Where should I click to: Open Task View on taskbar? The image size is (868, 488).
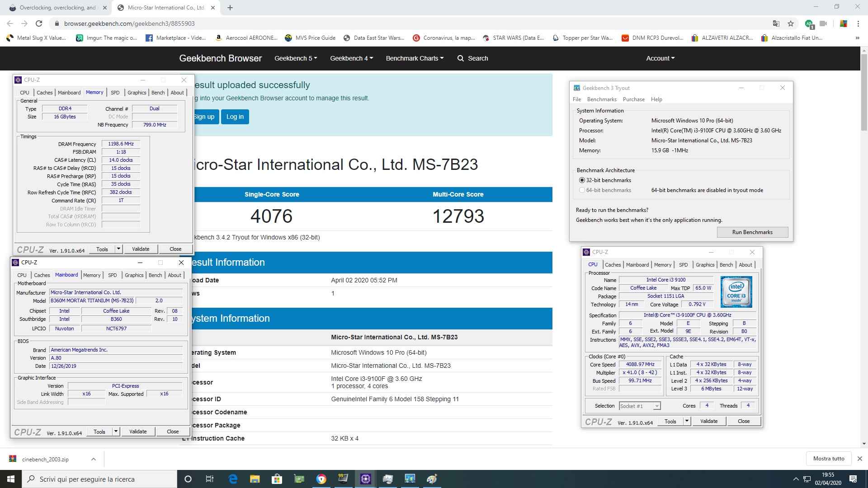(210, 479)
